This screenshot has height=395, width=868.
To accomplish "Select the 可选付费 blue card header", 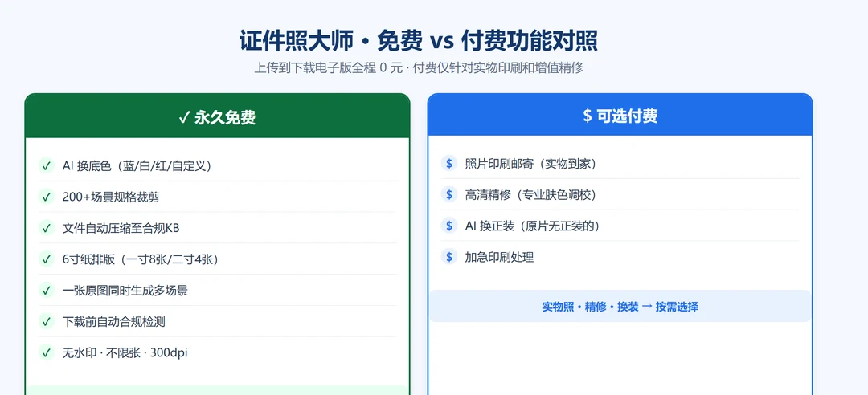I will [620, 115].
